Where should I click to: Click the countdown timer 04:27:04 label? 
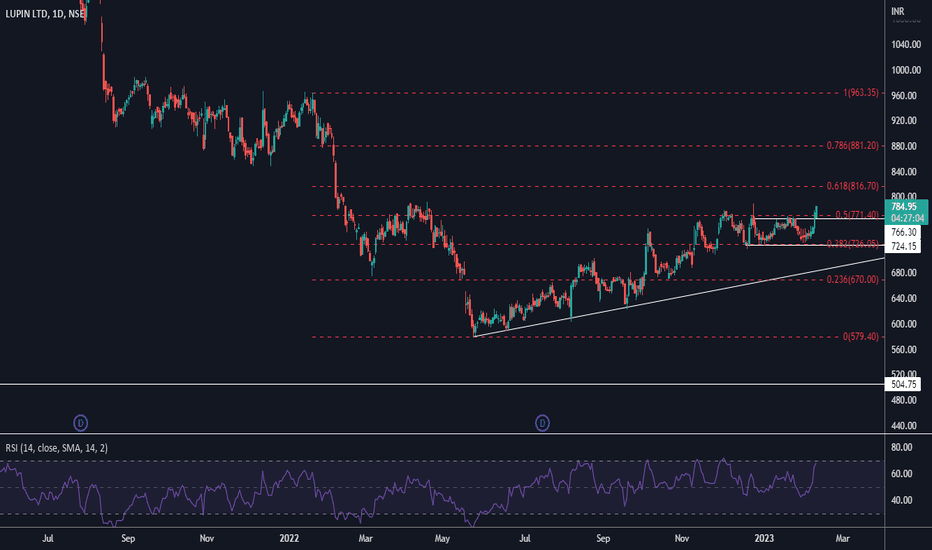pos(907,218)
